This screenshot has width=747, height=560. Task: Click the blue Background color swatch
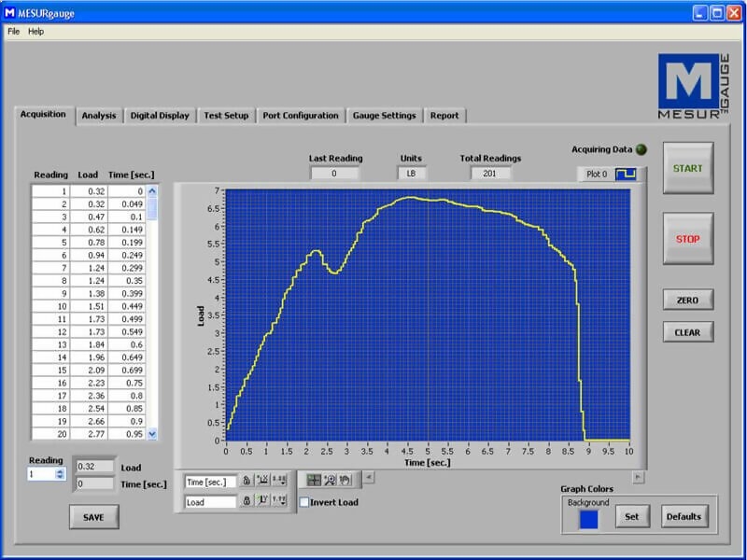[588, 519]
